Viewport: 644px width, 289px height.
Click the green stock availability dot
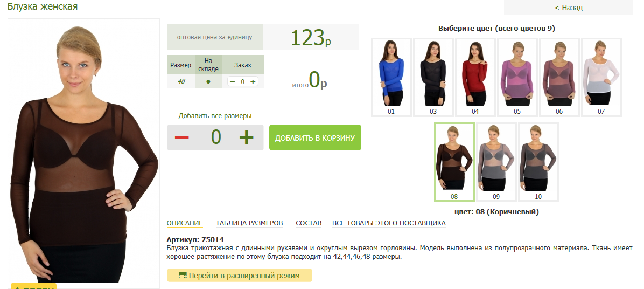pyautogui.click(x=208, y=81)
